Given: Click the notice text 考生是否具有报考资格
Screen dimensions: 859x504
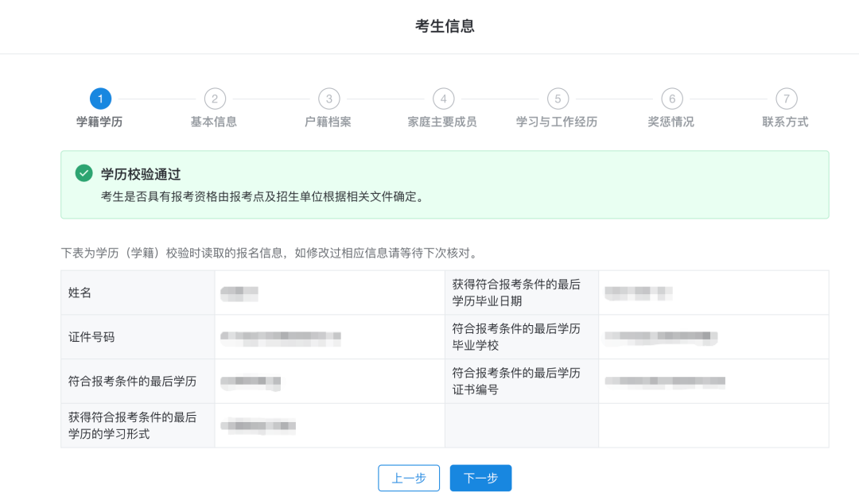Looking at the screenshot, I should [x=264, y=196].
